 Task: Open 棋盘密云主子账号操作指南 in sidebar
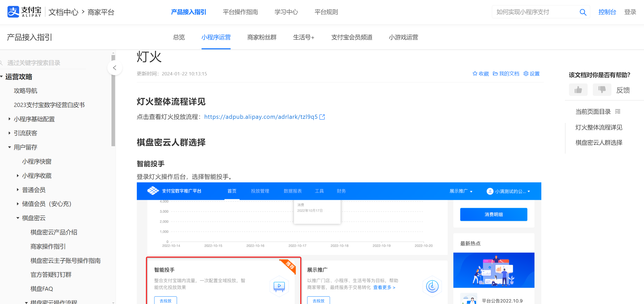(x=65, y=261)
